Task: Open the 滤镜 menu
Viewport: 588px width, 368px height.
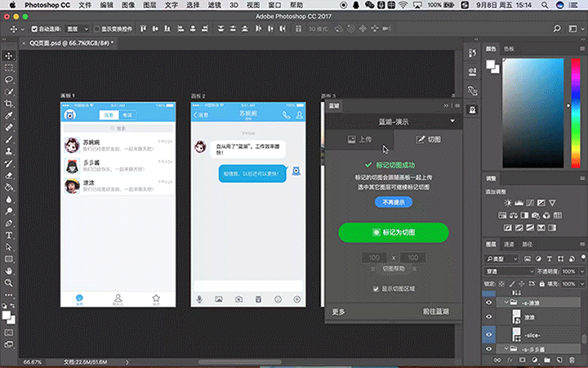Action: coord(215,5)
